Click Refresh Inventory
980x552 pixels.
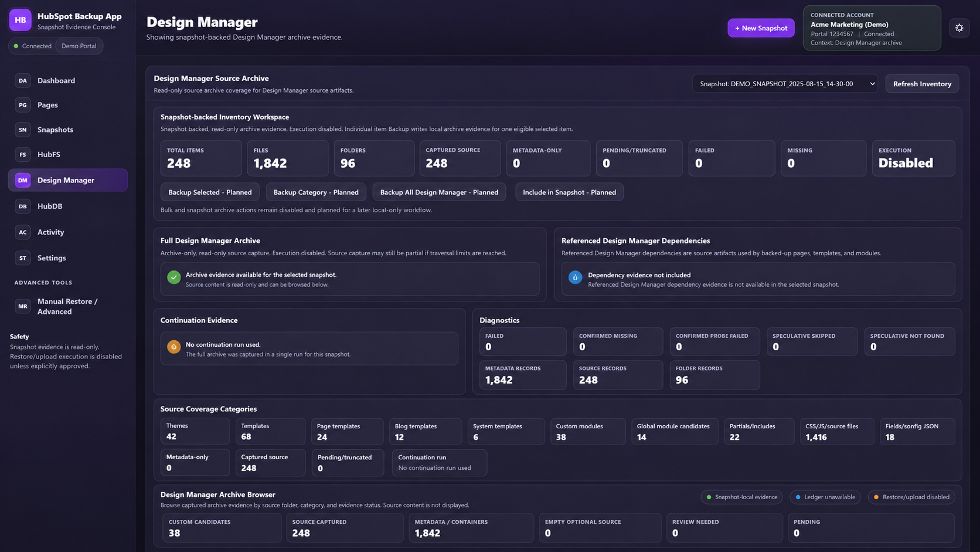click(922, 84)
